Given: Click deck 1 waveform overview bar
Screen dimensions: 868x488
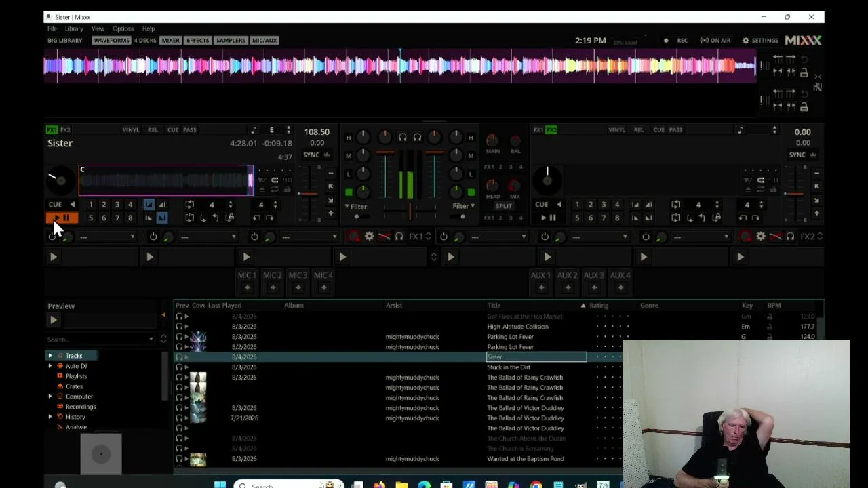Looking at the screenshot, I should 166,180.
